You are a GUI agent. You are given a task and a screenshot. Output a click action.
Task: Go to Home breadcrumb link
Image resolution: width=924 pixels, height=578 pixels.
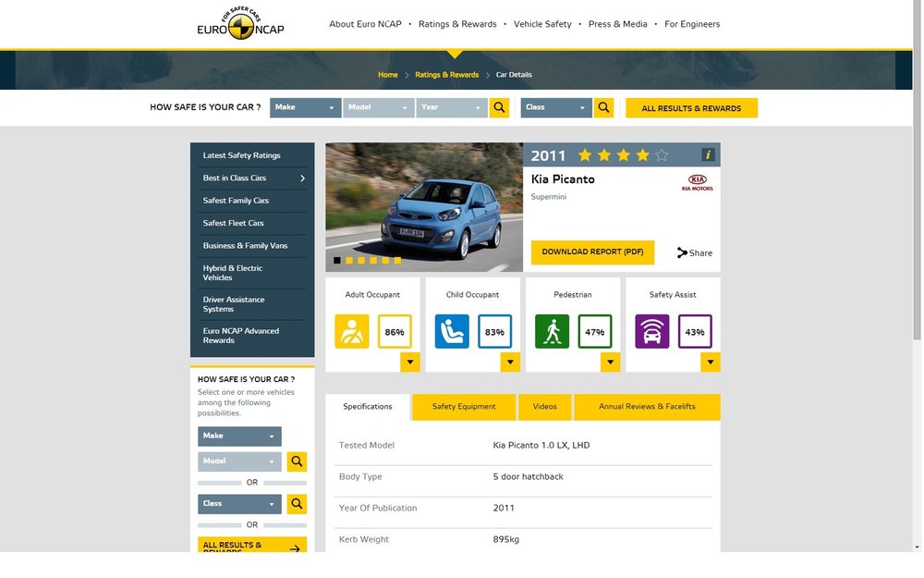pyautogui.click(x=388, y=75)
